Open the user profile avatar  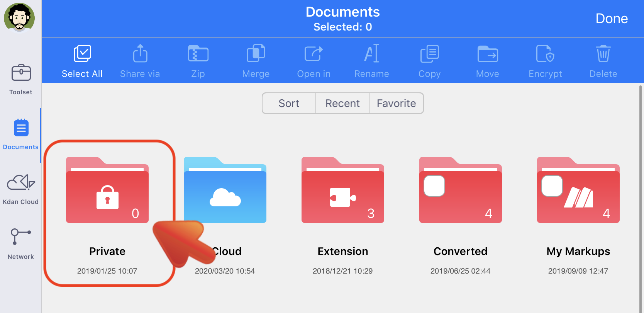coord(19,17)
